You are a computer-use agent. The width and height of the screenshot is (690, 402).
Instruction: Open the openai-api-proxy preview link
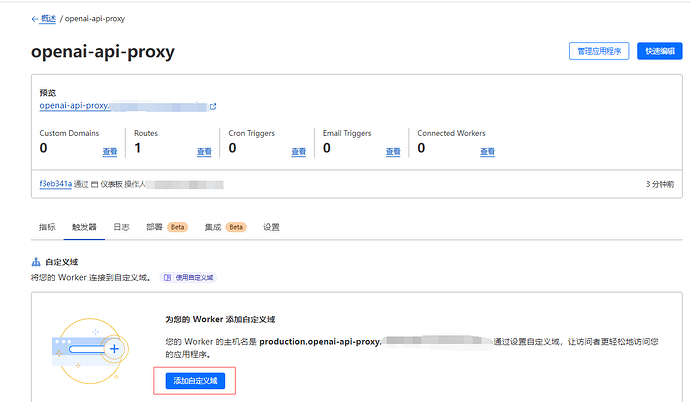coord(74,106)
